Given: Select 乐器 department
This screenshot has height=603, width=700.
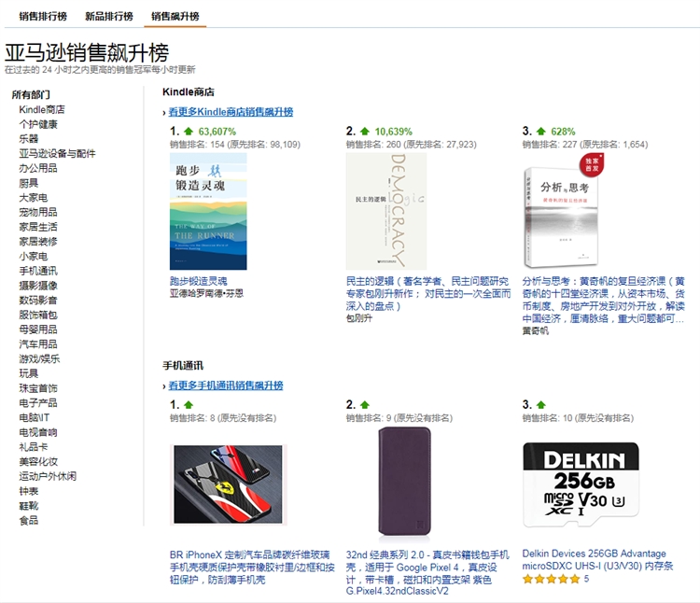Looking at the screenshot, I should (x=29, y=139).
